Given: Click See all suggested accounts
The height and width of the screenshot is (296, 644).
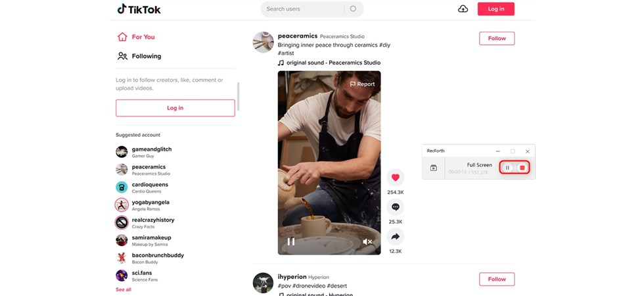Looking at the screenshot, I should pos(124,289).
